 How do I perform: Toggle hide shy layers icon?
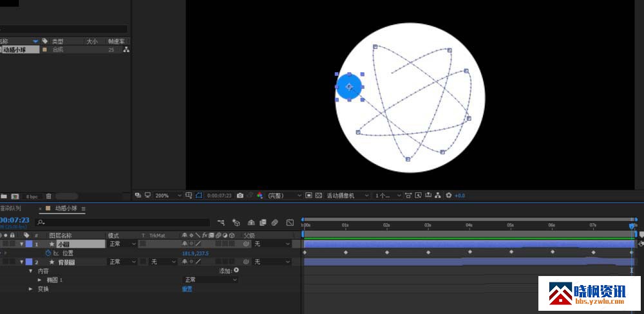[251, 223]
